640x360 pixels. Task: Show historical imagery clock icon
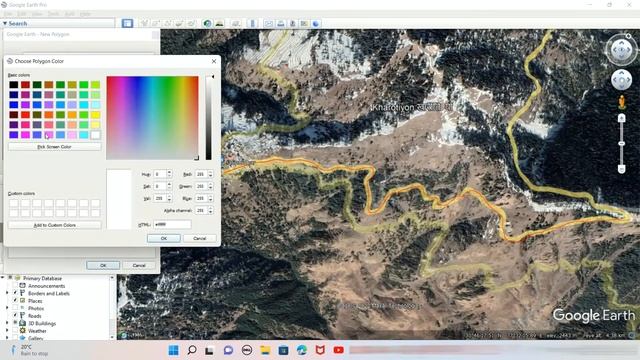[x=207, y=23]
